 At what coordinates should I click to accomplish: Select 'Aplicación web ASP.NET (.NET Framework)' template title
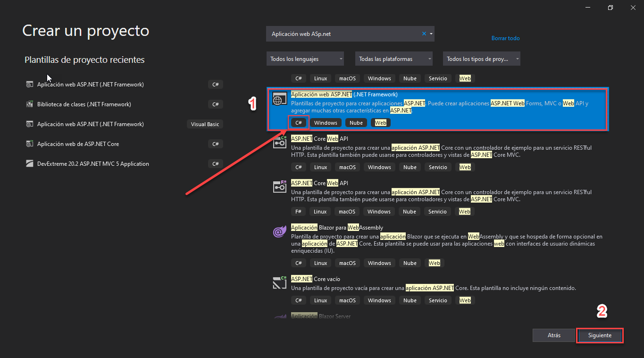coord(344,94)
